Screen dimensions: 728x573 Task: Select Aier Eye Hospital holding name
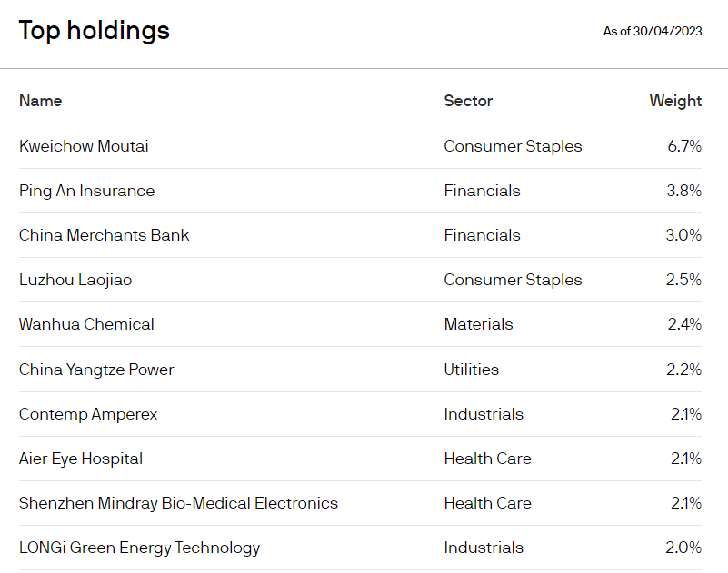click(x=81, y=459)
